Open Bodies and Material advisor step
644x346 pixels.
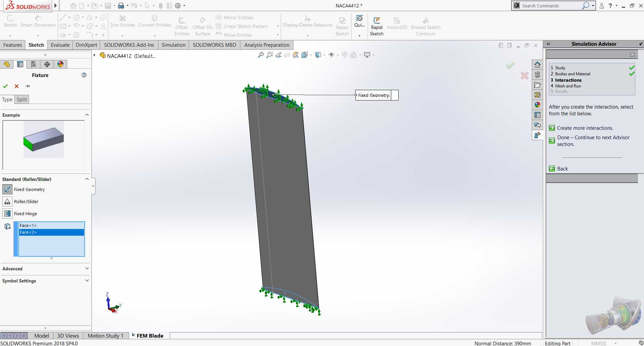click(x=573, y=74)
